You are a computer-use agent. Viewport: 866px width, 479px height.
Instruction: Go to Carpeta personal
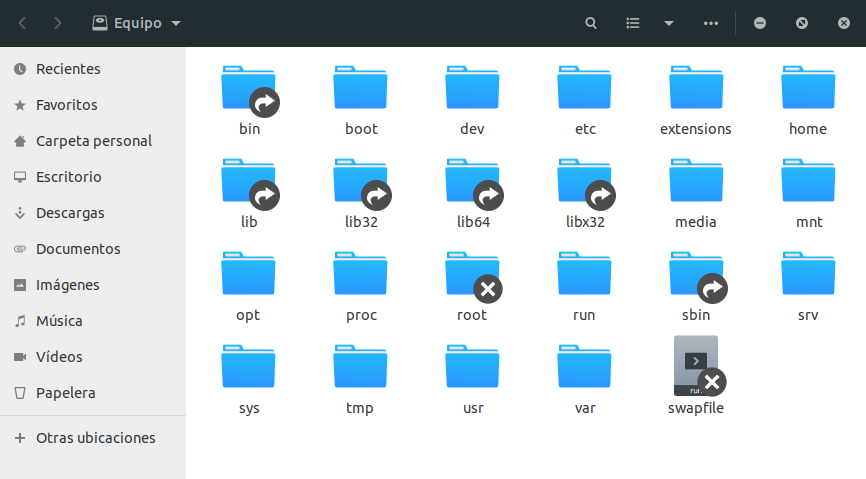[x=93, y=141]
